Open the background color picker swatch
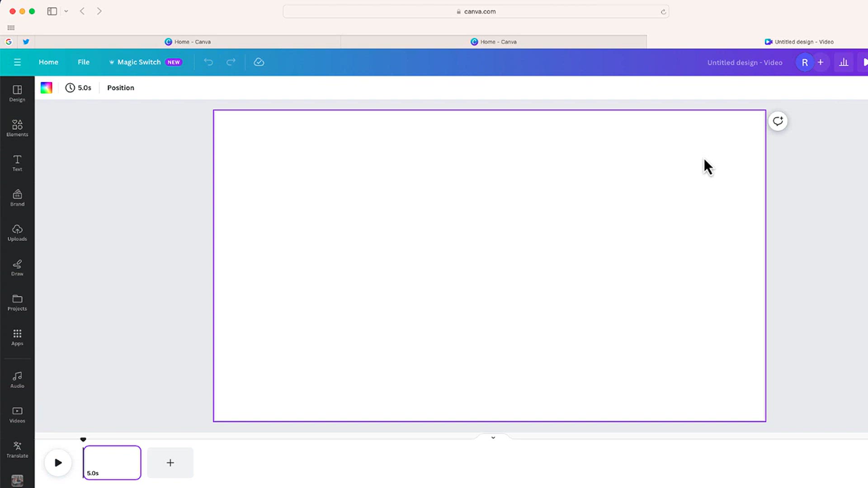The width and height of the screenshot is (868, 488). click(47, 88)
